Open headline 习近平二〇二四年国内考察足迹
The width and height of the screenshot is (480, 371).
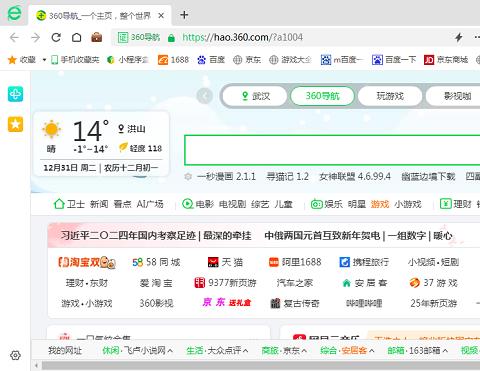(x=128, y=235)
